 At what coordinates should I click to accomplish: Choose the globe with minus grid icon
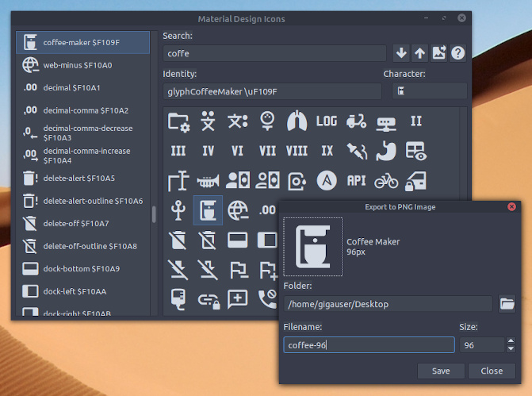pyautogui.click(x=238, y=210)
